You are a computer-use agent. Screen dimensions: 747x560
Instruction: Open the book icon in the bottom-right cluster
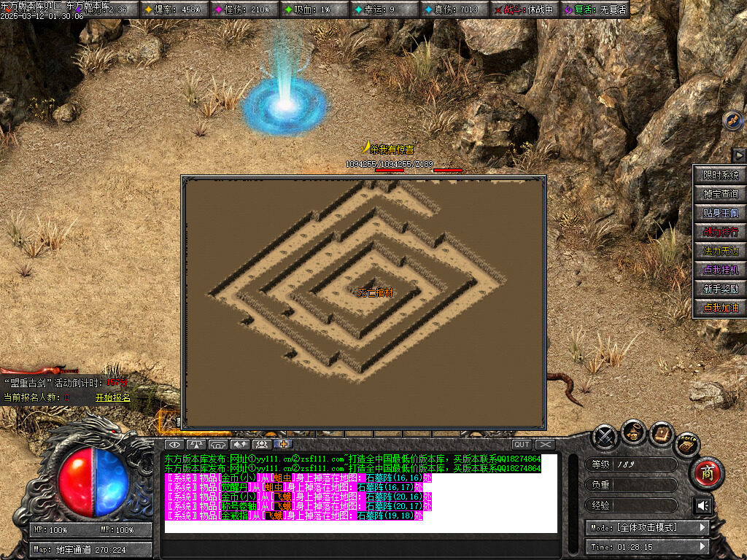661,433
